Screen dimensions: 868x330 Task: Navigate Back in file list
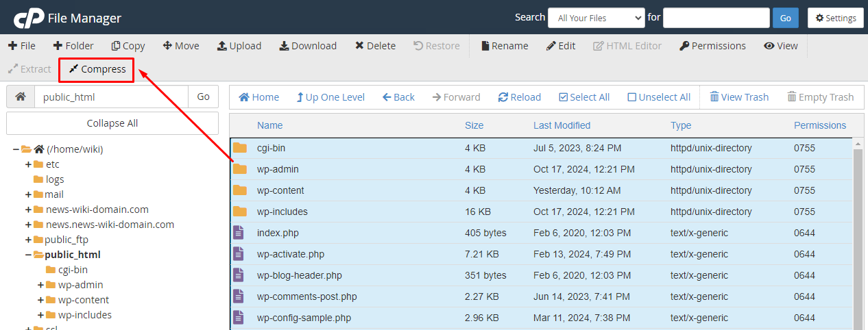click(398, 97)
